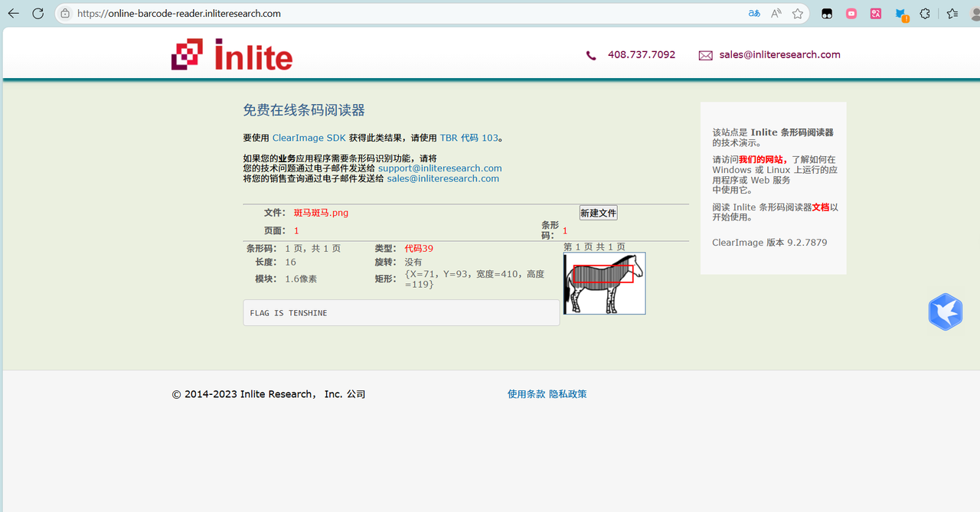Open the 使用条款 terms link
Image resolution: width=980 pixels, height=512 pixels.
click(x=526, y=393)
